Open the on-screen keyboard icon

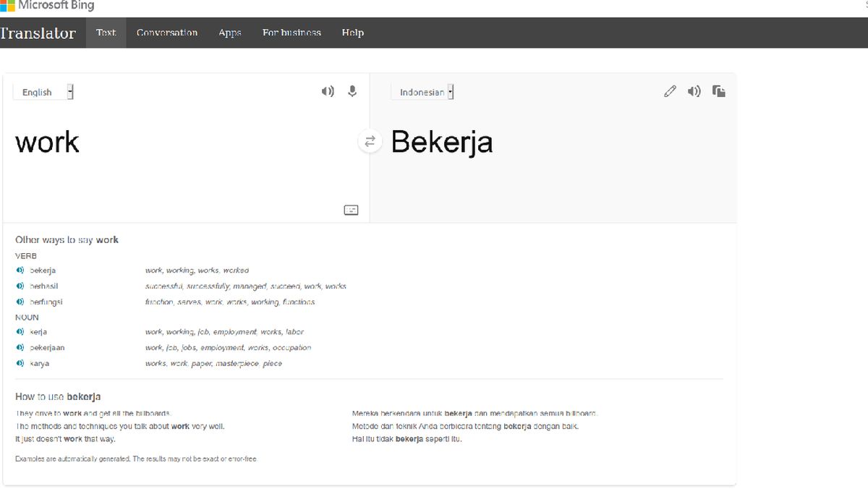tap(351, 210)
